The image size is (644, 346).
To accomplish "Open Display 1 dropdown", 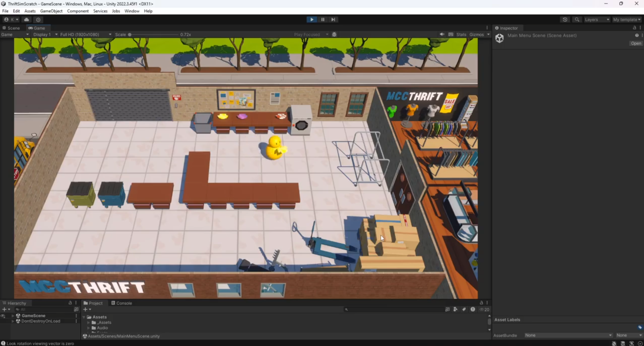I will pos(45,34).
